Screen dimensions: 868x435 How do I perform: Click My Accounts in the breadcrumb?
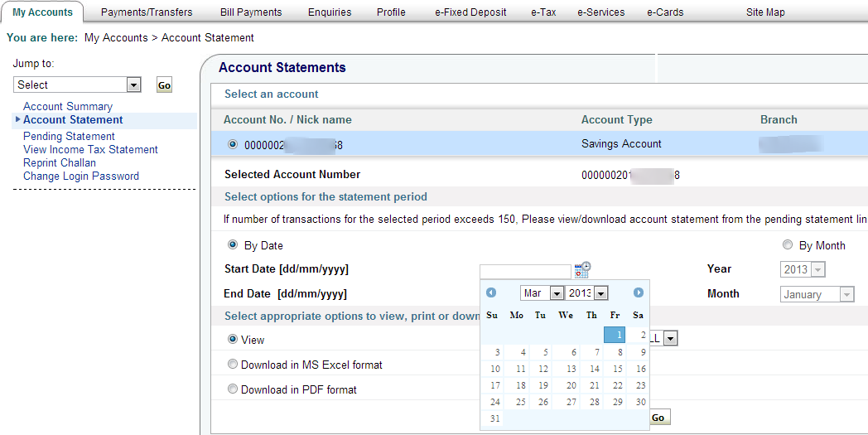point(116,37)
